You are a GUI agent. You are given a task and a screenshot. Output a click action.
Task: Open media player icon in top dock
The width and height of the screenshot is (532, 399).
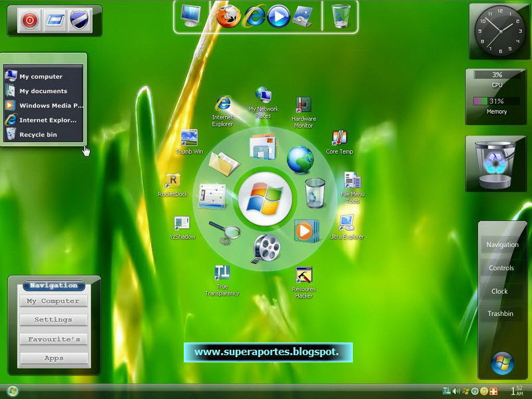(278, 16)
